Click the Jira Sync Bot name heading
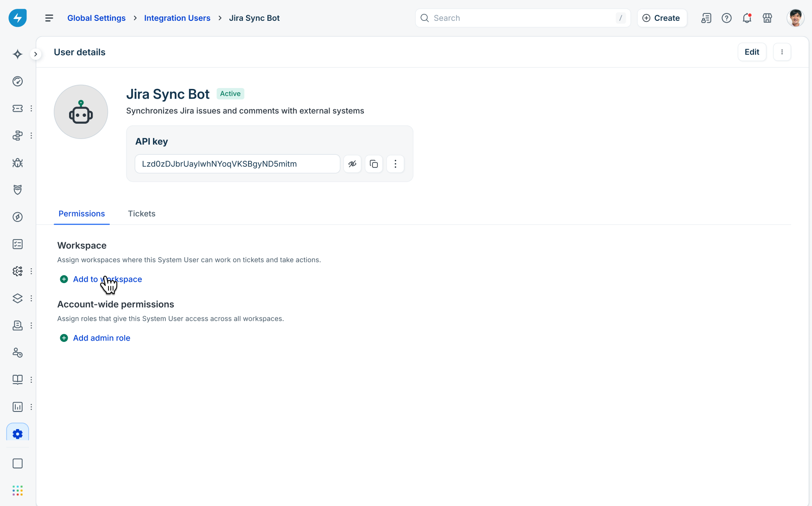 click(x=168, y=94)
